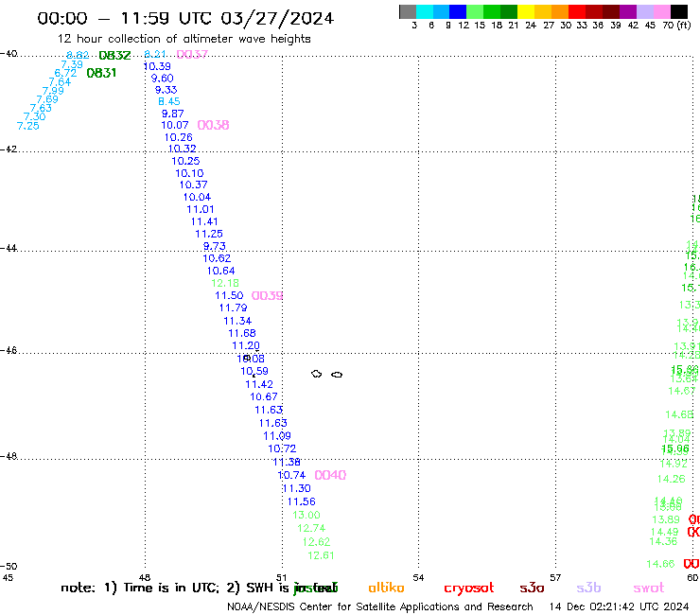The width and height of the screenshot is (700, 615).
Task: Click the green time stamp 0831
Action: pyautogui.click(x=101, y=73)
